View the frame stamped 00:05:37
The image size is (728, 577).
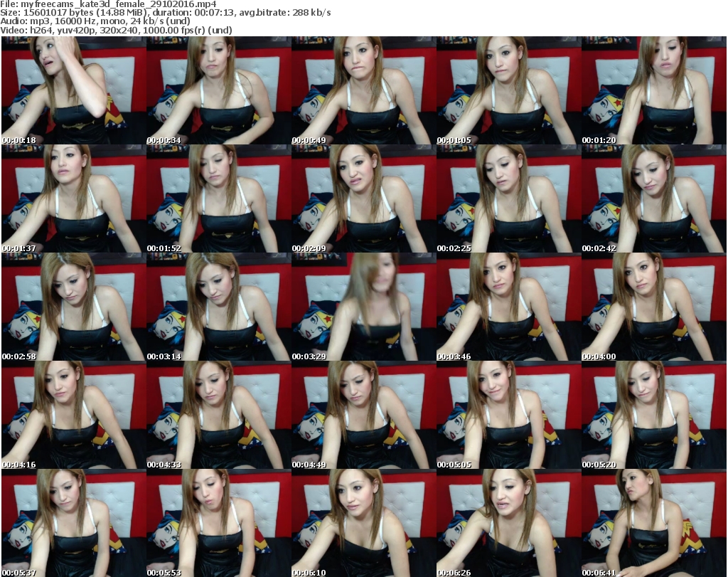click(x=74, y=523)
